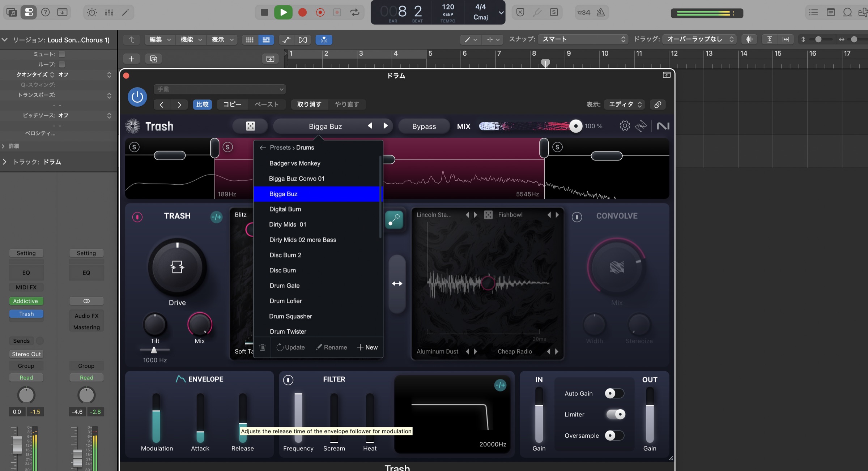
Task: Open the Trash plugin settings gear
Action: [x=625, y=126]
